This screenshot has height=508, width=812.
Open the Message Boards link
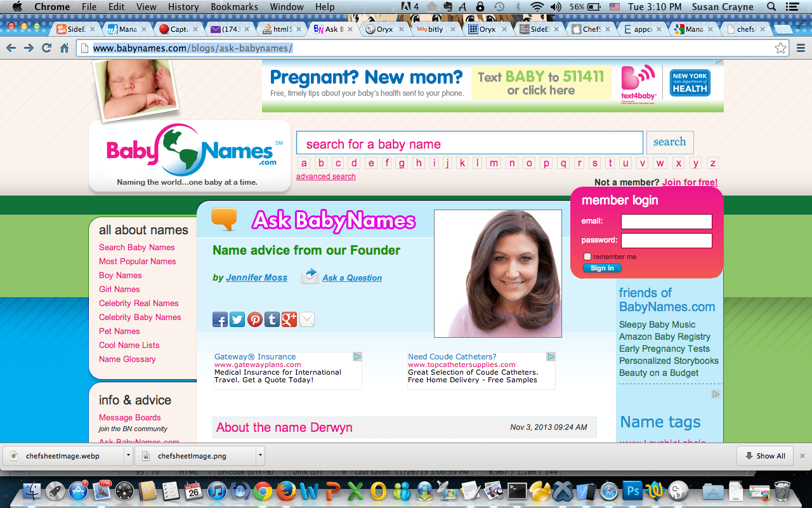click(130, 417)
